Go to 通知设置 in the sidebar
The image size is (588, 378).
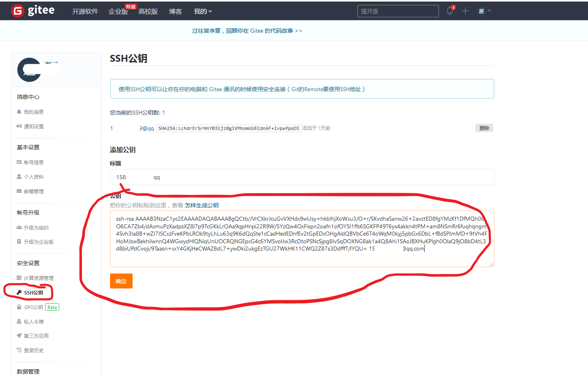click(33, 126)
